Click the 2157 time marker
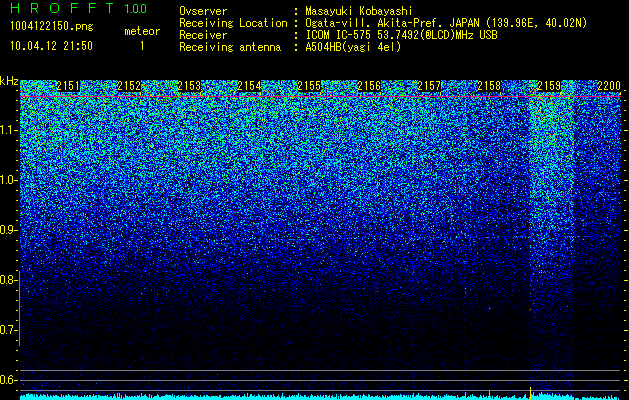The height and width of the screenshot is (400, 629). pos(429,86)
